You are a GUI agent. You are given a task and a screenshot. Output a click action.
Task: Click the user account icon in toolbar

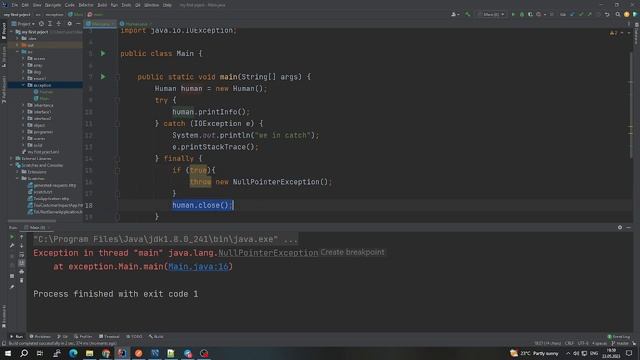click(x=454, y=14)
